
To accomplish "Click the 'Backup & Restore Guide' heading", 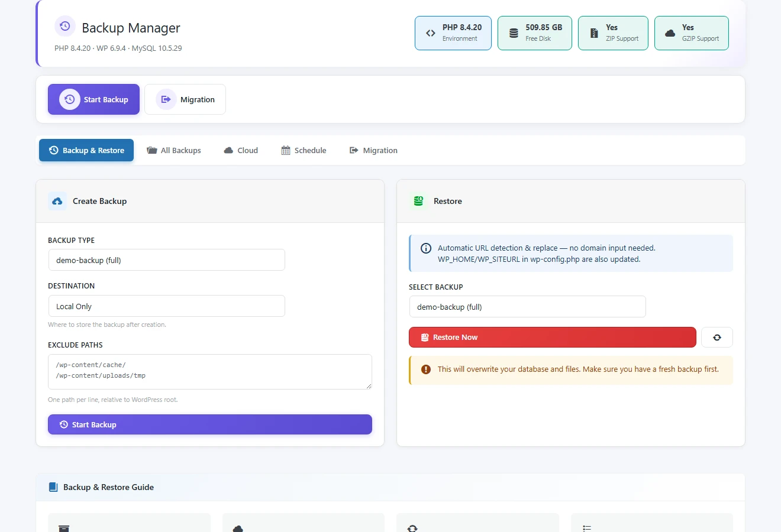I will point(108,487).
